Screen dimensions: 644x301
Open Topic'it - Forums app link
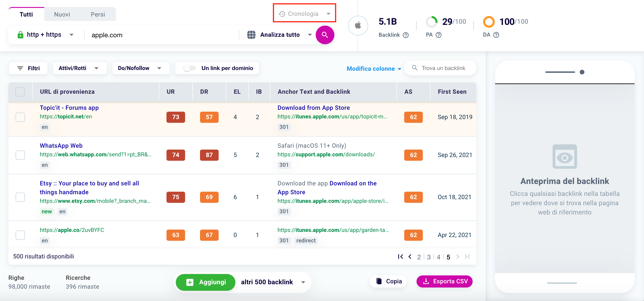(x=69, y=108)
